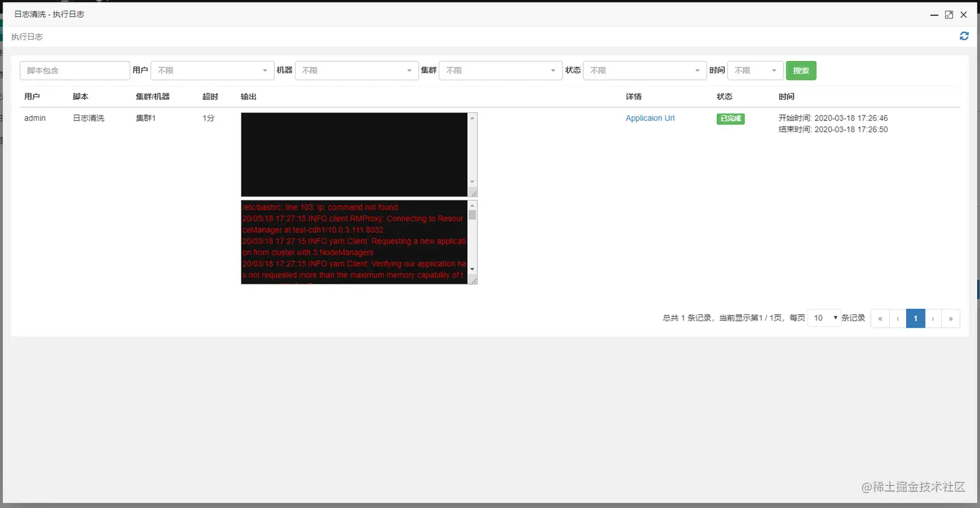The width and height of the screenshot is (980, 508).
Task: Close the execution log dialog
Action: coord(964,14)
